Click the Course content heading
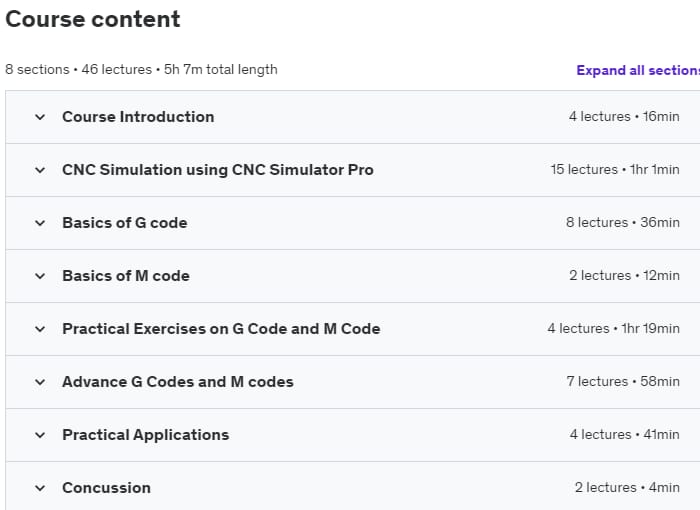This screenshot has height=510, width=700. pyautogui.click(x=93, y=19)
